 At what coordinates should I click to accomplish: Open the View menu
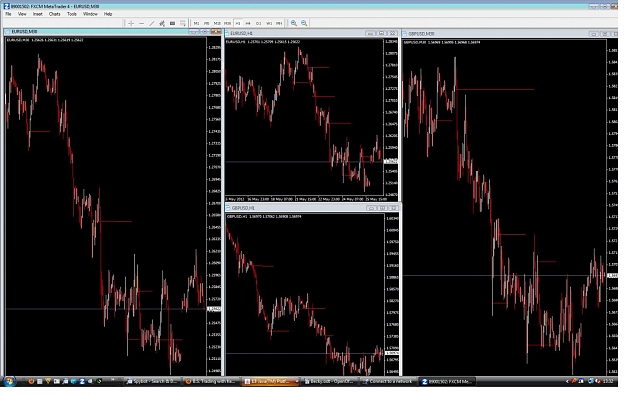22,14
